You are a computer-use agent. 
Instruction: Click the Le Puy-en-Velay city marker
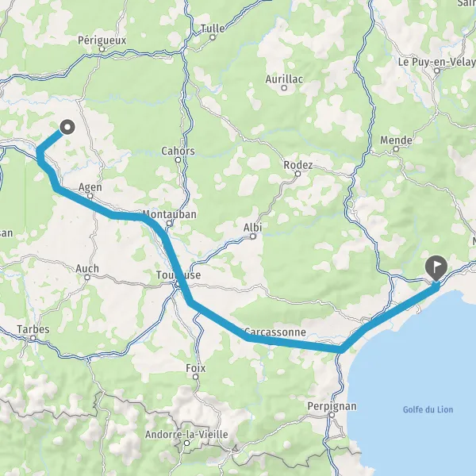[x=437, y=71]
